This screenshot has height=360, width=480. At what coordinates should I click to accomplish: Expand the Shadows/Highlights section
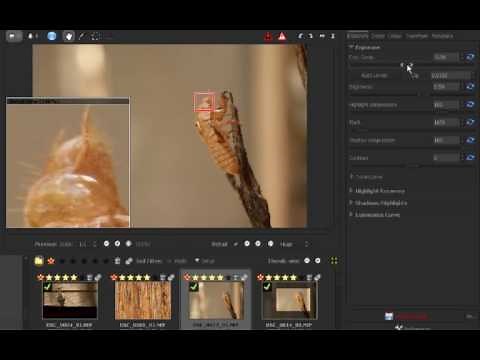(378, 203)
